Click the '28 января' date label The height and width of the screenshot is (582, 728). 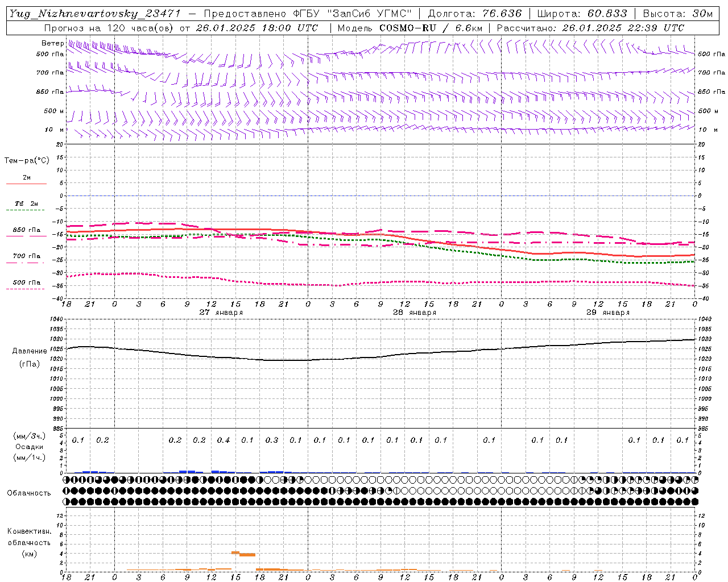(x=414, y=313)
